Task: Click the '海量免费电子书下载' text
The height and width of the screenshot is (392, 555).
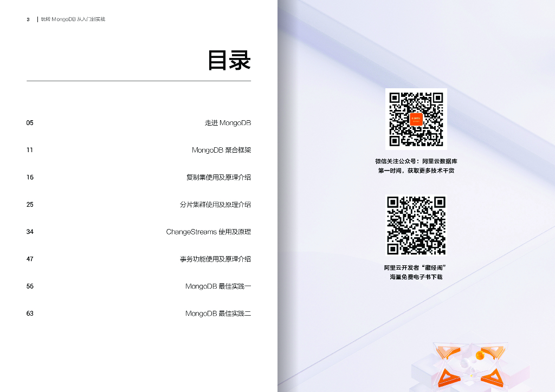Action: [416, 277]
